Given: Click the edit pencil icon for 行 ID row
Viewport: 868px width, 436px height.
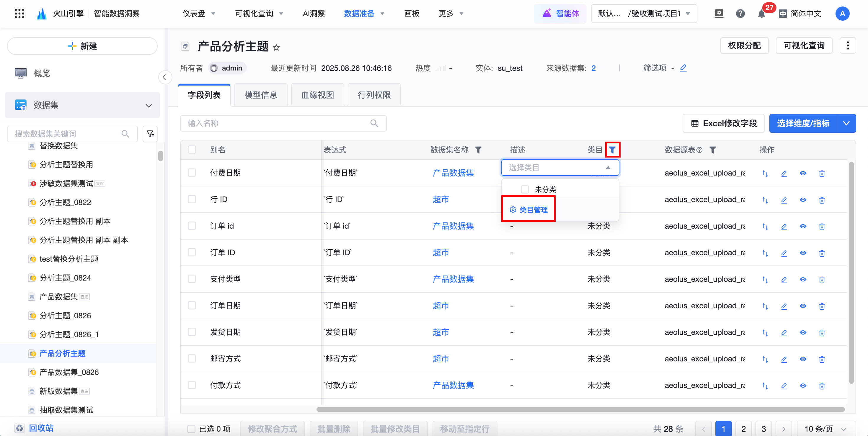Looking at the screenshot, I should (x=784, y=200).
